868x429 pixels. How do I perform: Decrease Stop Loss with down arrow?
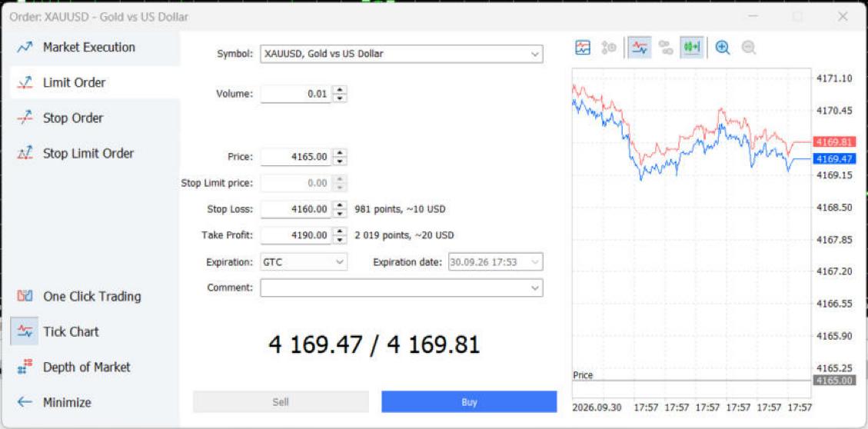pos(340,214)
